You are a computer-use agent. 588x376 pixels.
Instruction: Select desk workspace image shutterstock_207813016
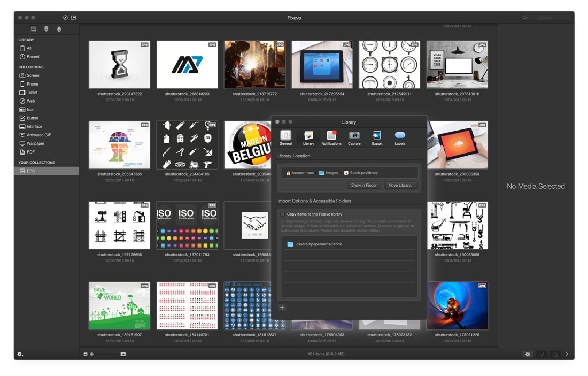click(457, 65)
